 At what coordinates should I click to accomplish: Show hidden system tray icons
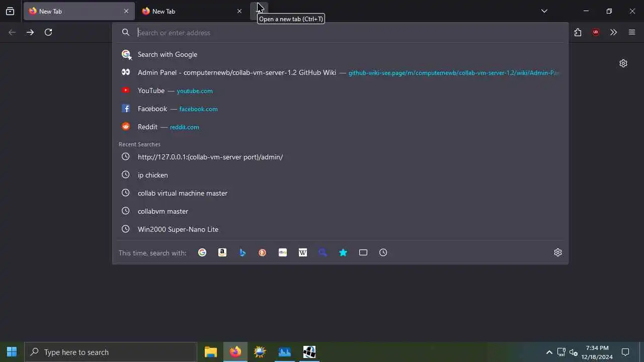549,352
